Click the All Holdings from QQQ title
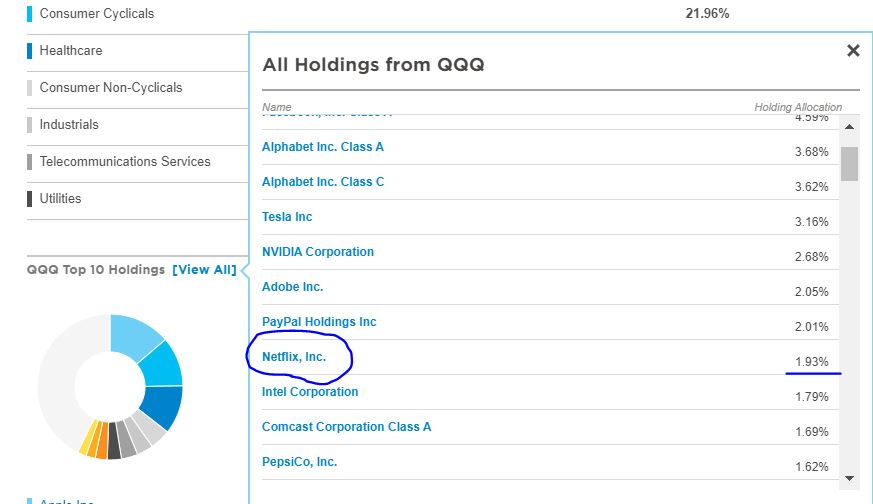Screen dimensions: 873x504 pyautogui.click(x=373, y=65)
